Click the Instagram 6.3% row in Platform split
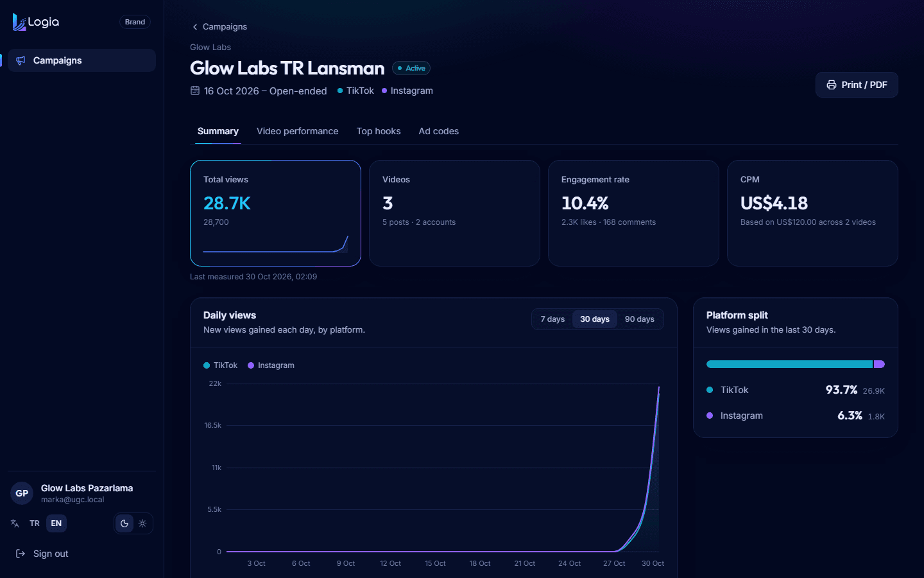The height and width of the screenshot is (578, 924). (x=796, y=416)
